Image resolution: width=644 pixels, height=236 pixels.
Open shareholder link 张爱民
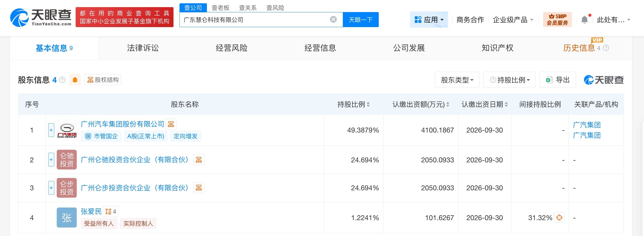[91, 211]
